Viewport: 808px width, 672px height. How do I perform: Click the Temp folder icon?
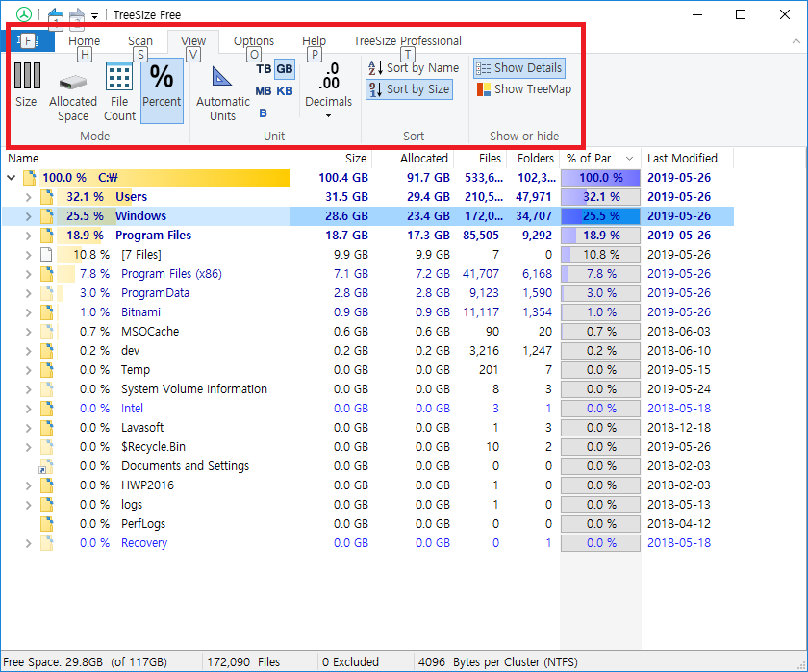point(47,370)
